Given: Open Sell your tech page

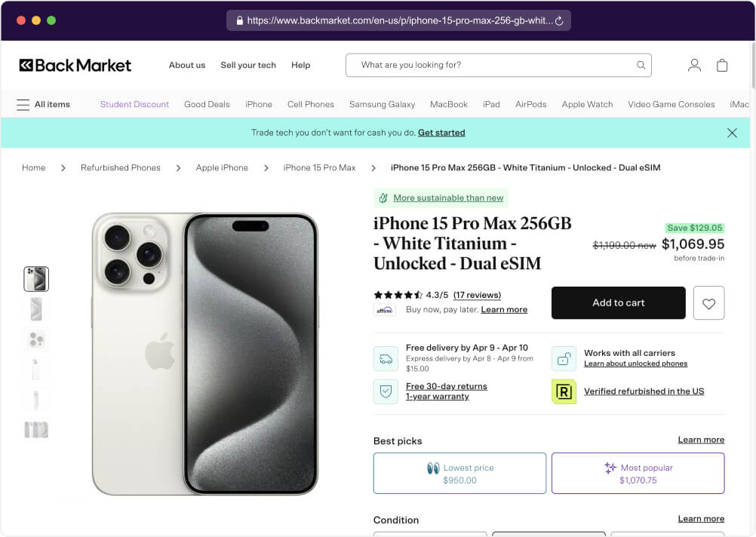Looking at the screenshot, I should (248, 66).
